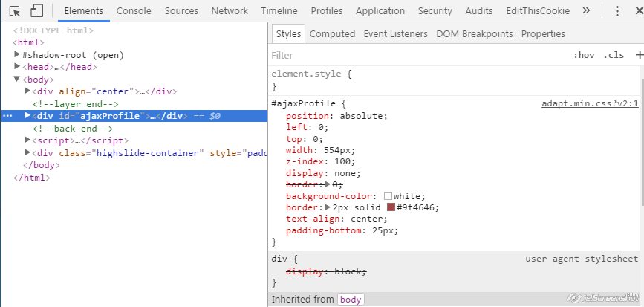Open the Sources tab
The image size is (644, 307).
[181, 11]
